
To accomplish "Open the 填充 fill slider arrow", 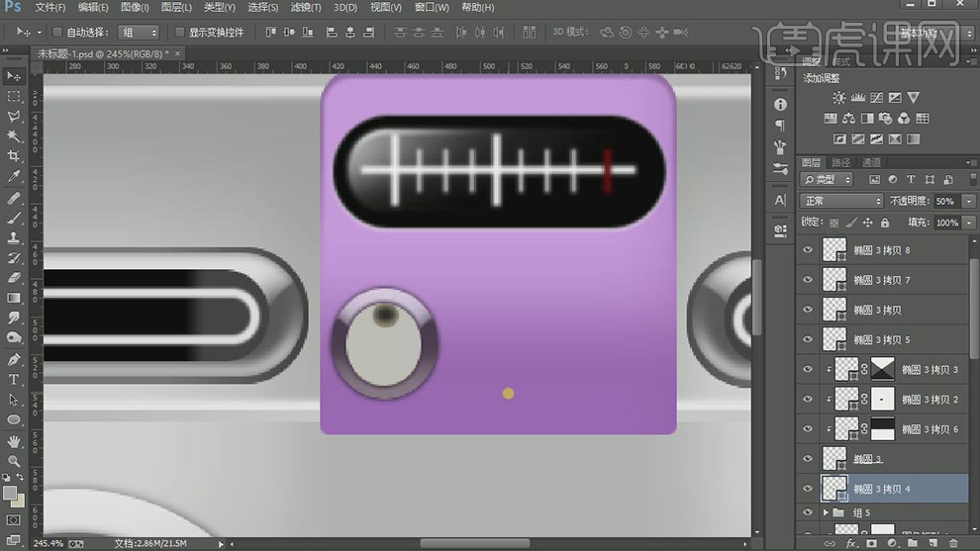I will [x=969, y=223].
